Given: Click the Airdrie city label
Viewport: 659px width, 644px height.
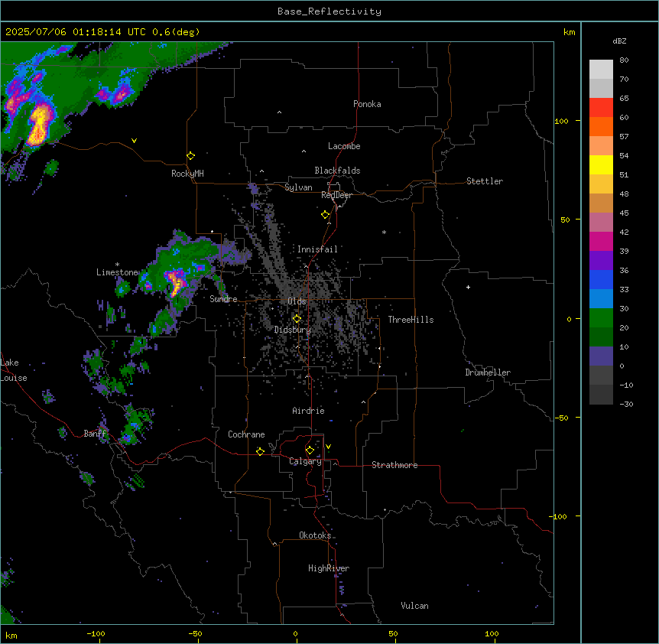Looking at the screenshot, I should pos(308,411).
